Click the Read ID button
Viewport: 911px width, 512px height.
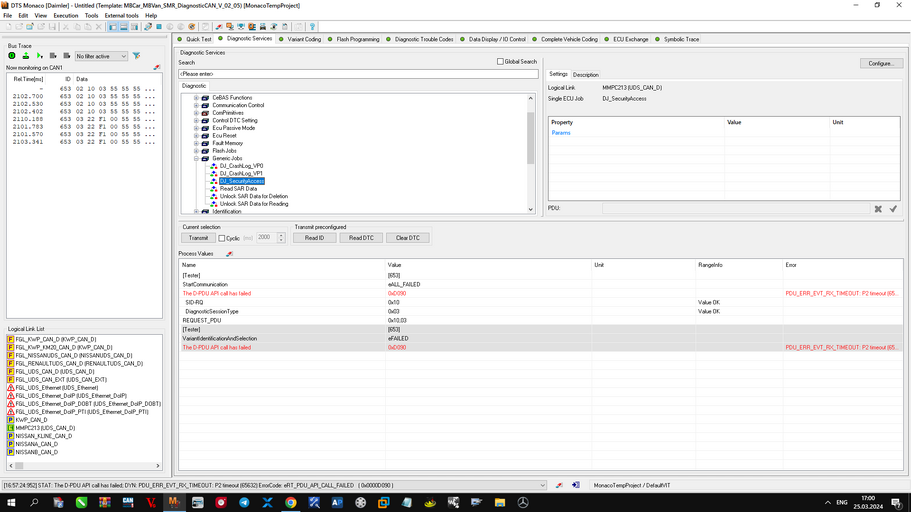pos(314,238)
